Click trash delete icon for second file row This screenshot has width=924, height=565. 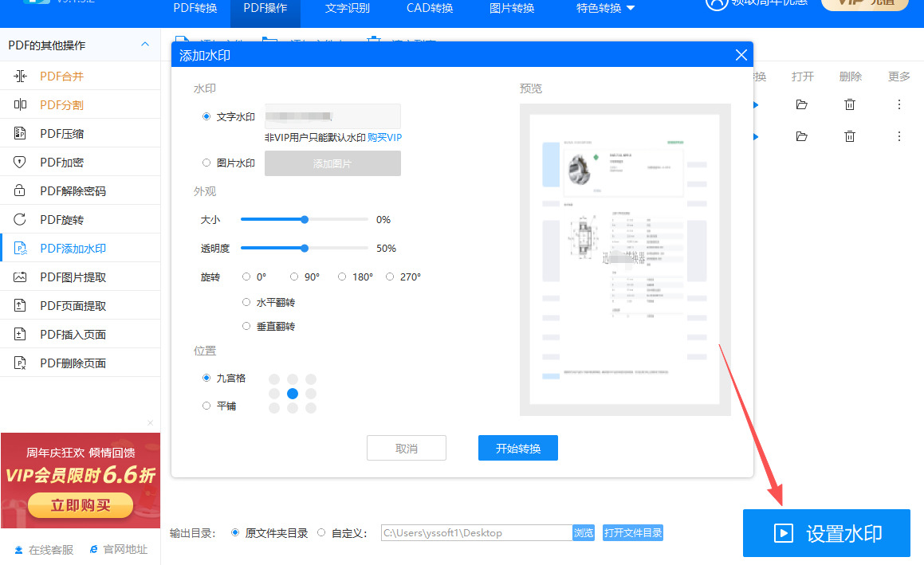click(850, 137)
